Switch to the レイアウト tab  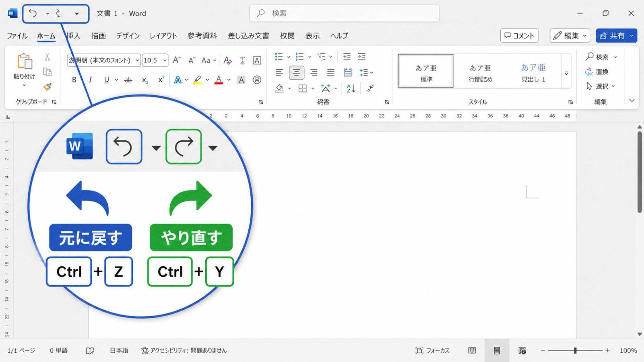[163, 36]
